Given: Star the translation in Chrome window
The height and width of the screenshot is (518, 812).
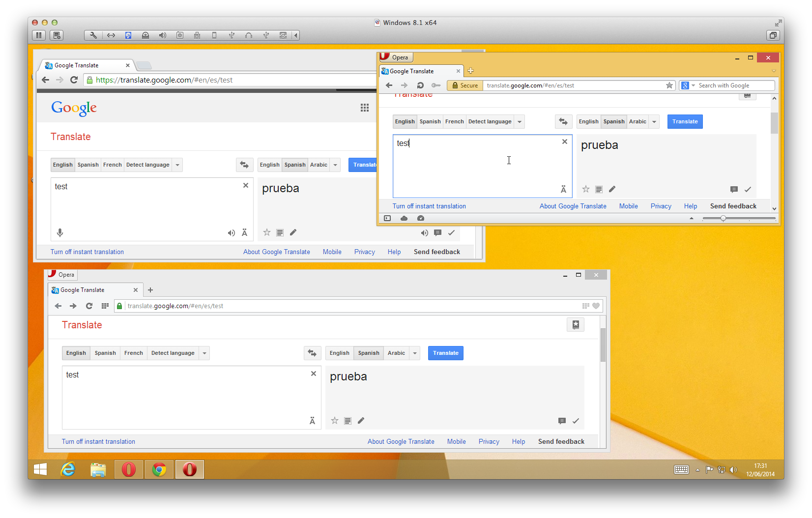Looking at the screenshot, I should point(267,232).
